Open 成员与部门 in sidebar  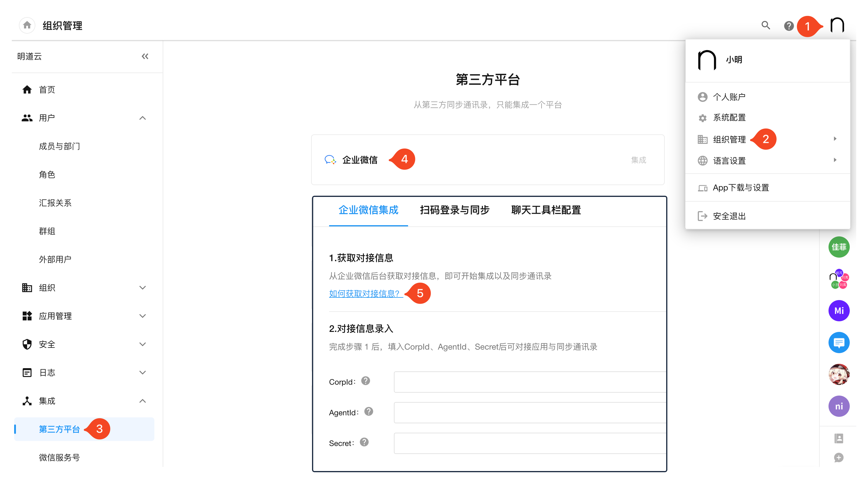[x=59, y=146]
